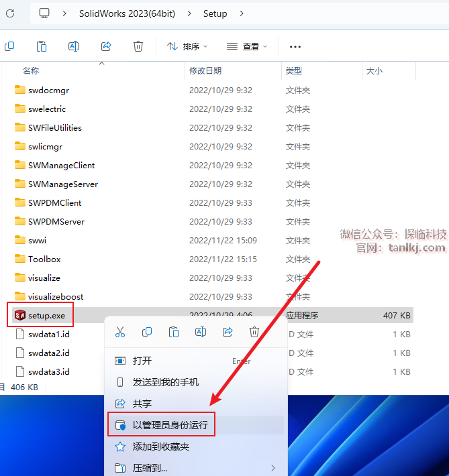Click the 应用程序 type cell
This screenshot has width=449, height=476.
pos(302,315)
